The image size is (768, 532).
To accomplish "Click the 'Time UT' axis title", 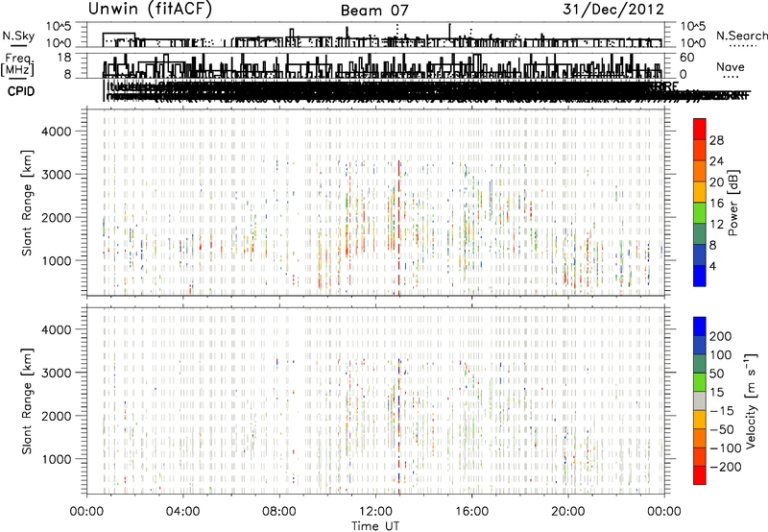I will click(x=375, y=525).
